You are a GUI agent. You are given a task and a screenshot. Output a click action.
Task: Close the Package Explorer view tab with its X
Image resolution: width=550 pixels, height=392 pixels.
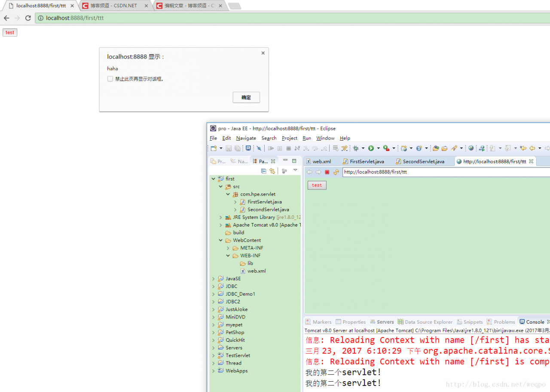pos(273,162)
